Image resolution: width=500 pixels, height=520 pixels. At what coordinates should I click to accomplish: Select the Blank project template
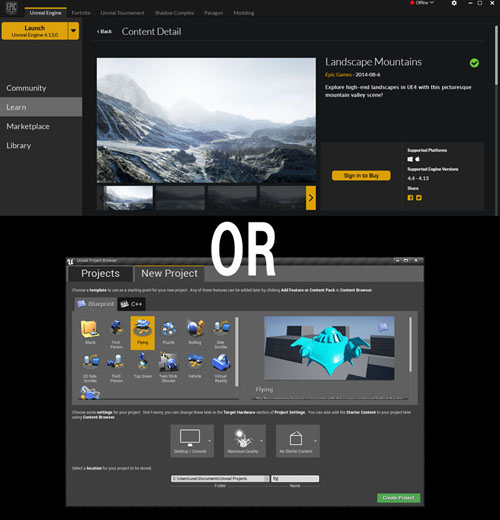[x=90, y=332]
